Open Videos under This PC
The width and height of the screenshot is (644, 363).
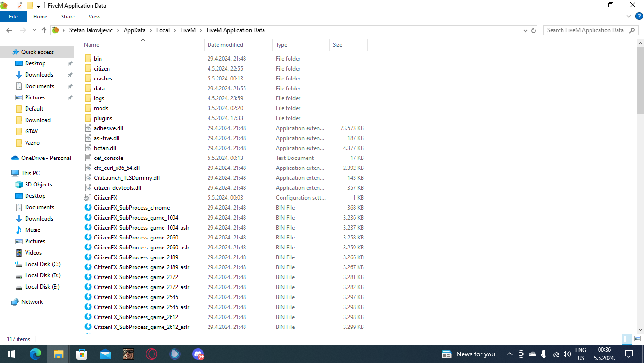tap(33, 253)
